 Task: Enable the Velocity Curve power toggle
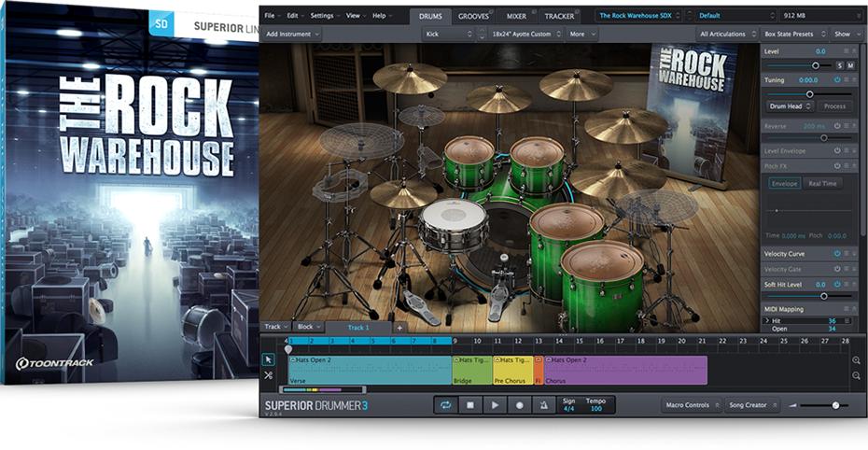tap(838, 253)
